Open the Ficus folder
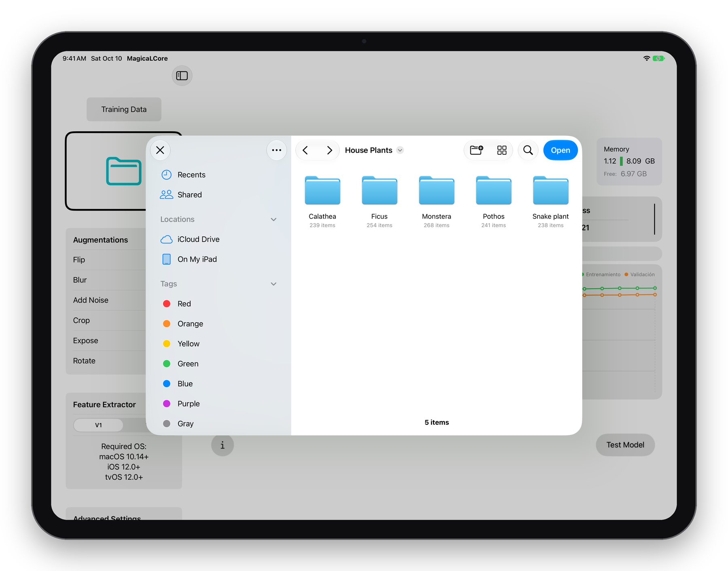The width and height of the screenshot is (728, 571). point(379,202)
